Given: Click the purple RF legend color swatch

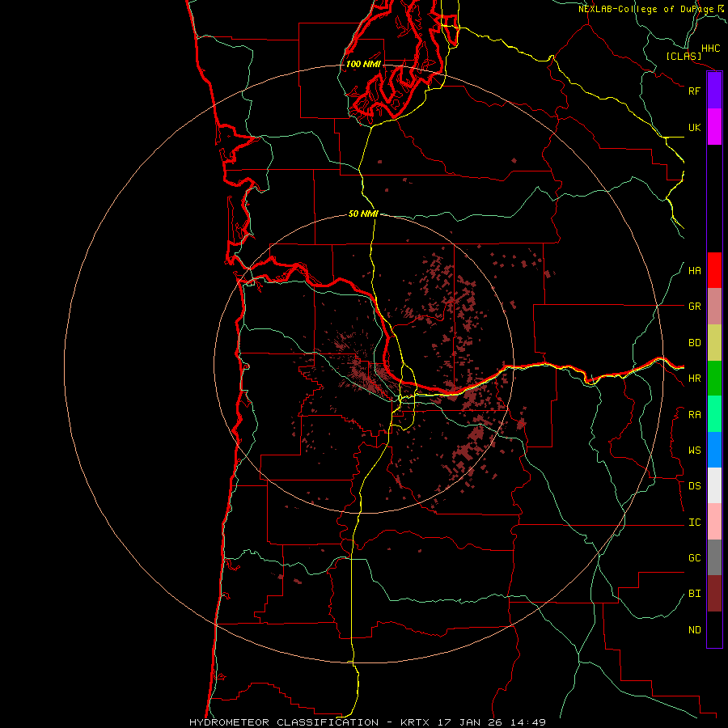Looking at the screenshot, I should [x=714, y=91].
